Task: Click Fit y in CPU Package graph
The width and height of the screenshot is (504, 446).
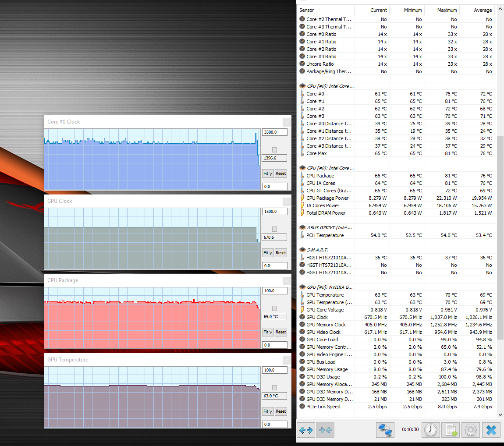Action: tap(268, 332)
